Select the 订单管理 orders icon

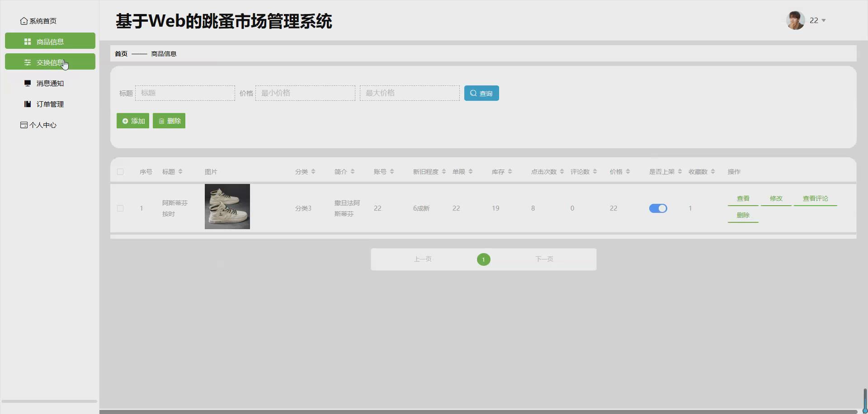click(x=28, y=103)
